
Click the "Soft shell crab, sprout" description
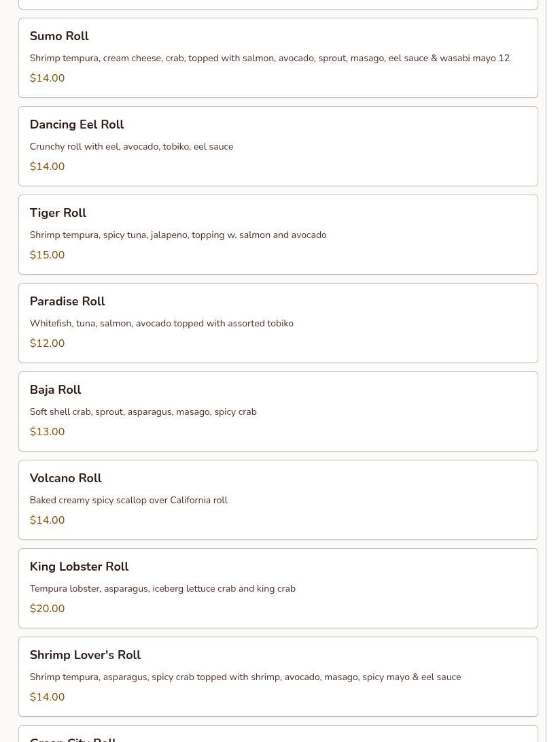[143, 412]
